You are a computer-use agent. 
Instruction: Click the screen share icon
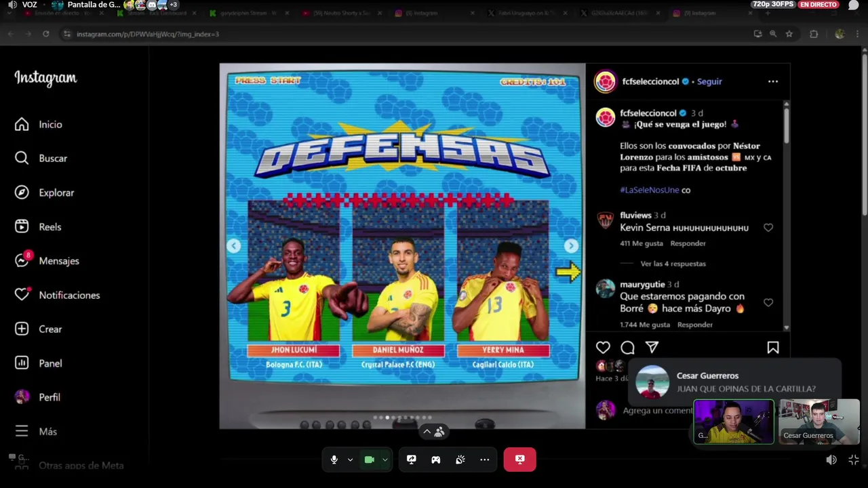click(411, 460)
